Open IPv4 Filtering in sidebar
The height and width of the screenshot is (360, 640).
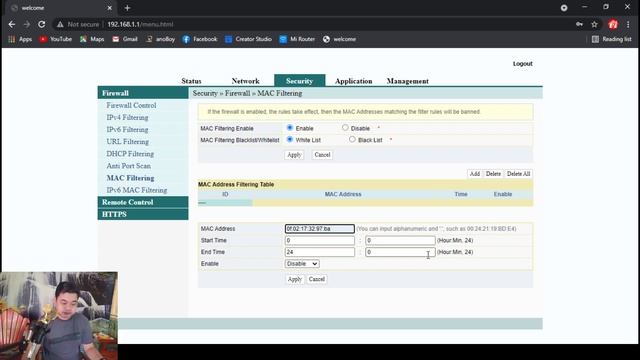127,117
